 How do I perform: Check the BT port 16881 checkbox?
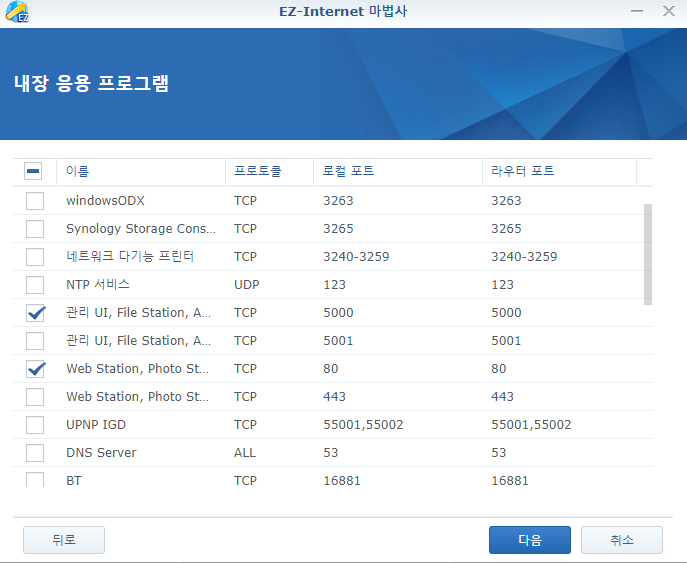(x=35, y=480)
